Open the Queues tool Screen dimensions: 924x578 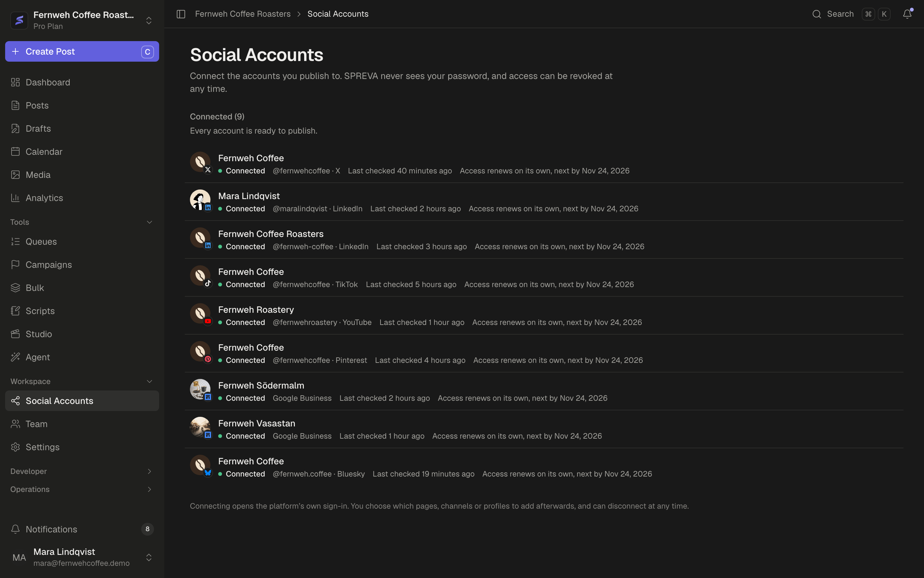click(82, 241)
